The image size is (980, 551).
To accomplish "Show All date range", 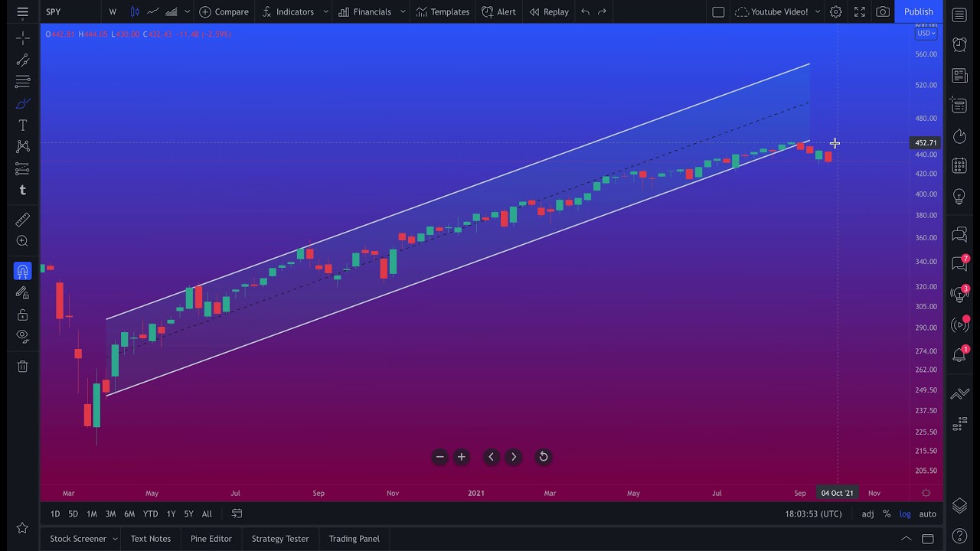I will (207, 514).
